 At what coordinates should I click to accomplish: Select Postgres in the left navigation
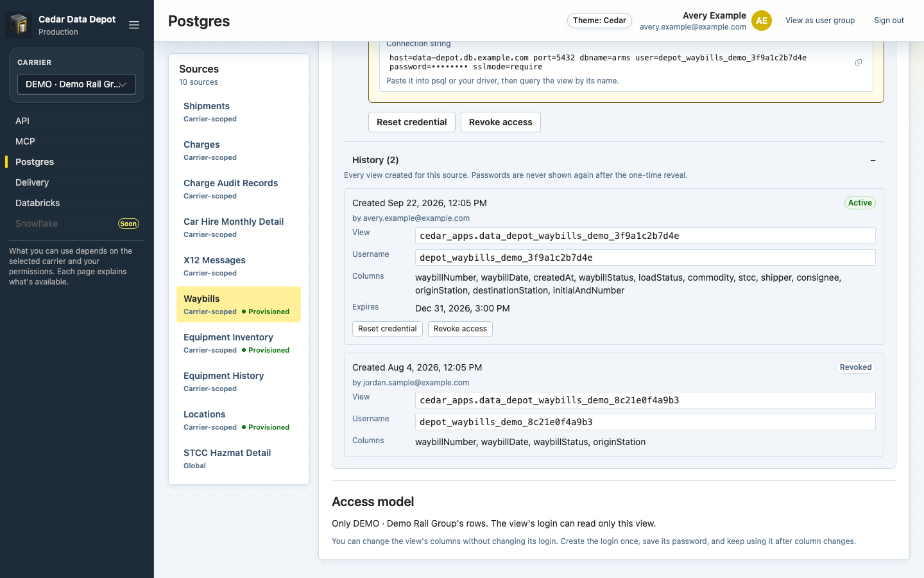click(77, 162)
